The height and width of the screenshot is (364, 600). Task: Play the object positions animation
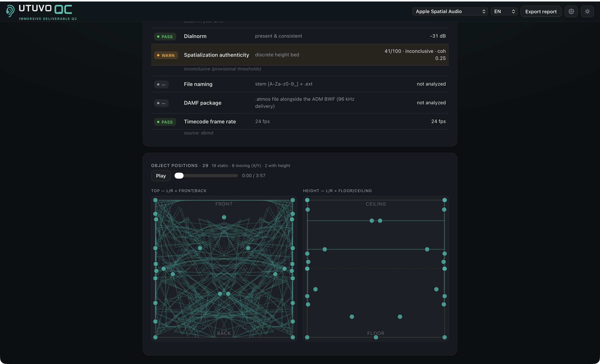click(x=161, y=176)
